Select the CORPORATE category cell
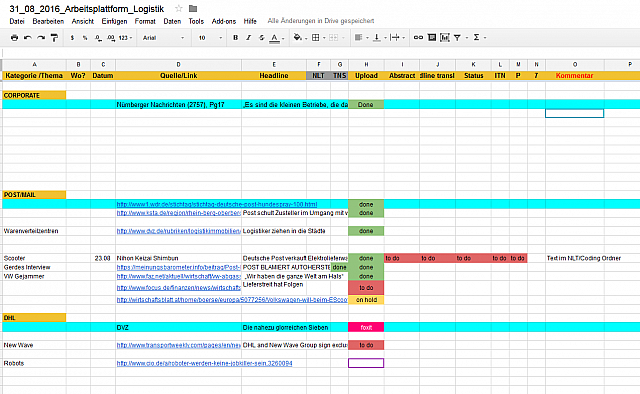This screenshot has width=640, height=394. [x=34, y=95]
